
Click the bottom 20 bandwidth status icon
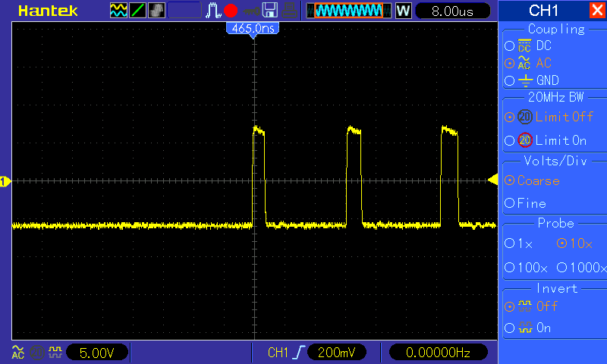(x=37, y=353)
